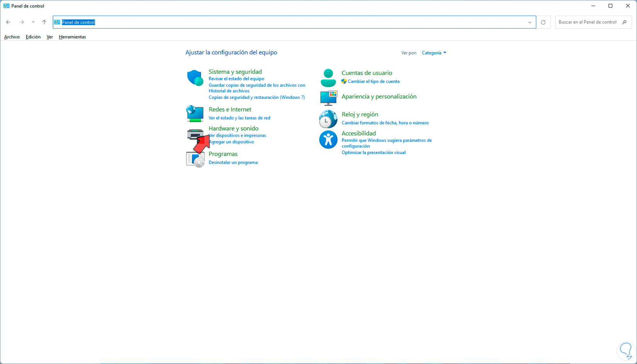
Task: Open Reloj y región category link
Action: [x=360, y=115]
